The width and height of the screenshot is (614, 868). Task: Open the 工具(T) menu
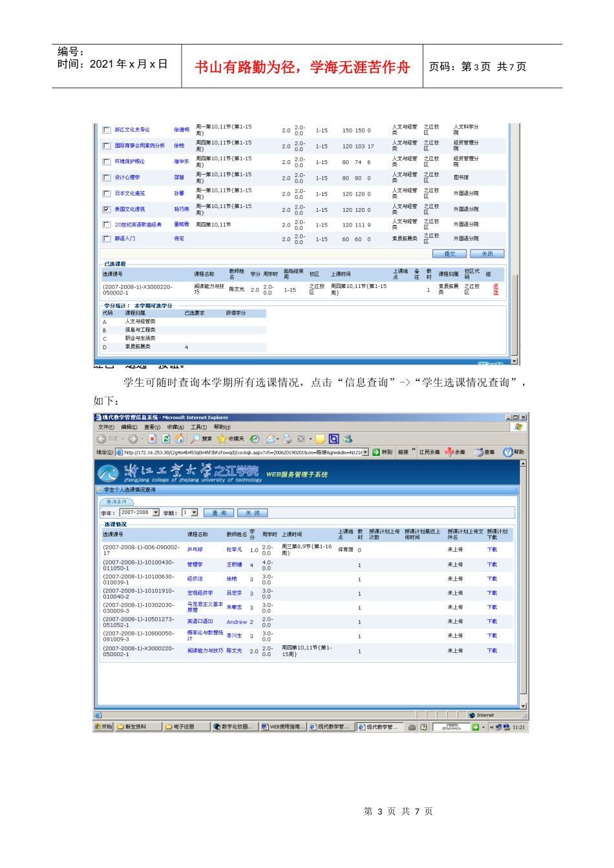click(199, 427)
